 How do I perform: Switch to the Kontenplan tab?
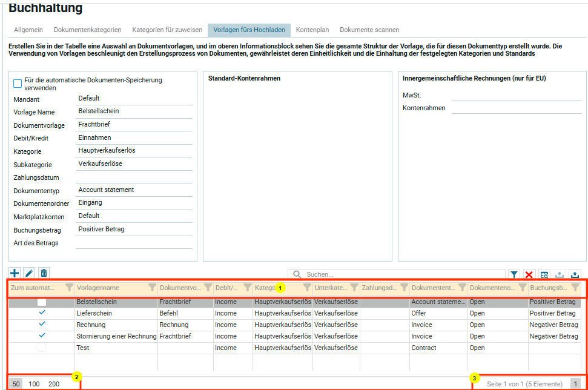point(312,30)
